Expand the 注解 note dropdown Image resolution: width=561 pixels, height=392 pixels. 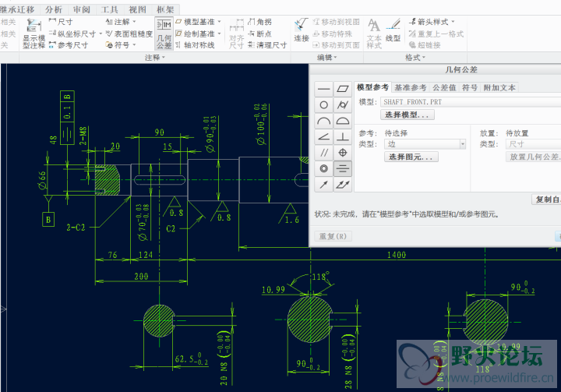[x=134, y=22]
